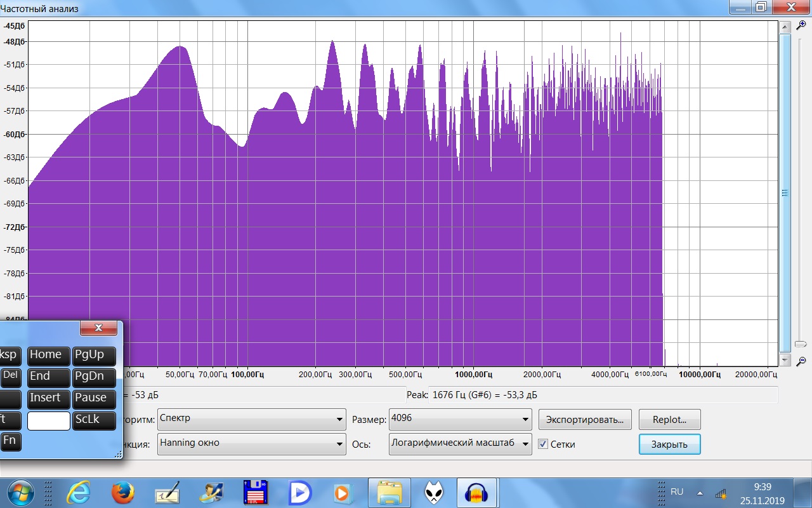The width and height of the screenshot is (812, 508).
Task: Click the Insert key on the on-screen keyboard
Action: click(48, 399)
